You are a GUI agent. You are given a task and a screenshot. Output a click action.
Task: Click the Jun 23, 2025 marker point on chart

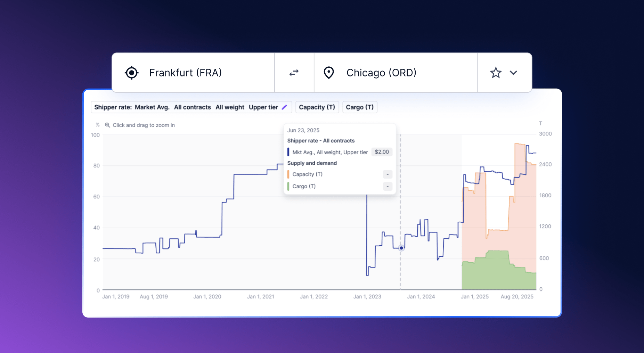401,248
